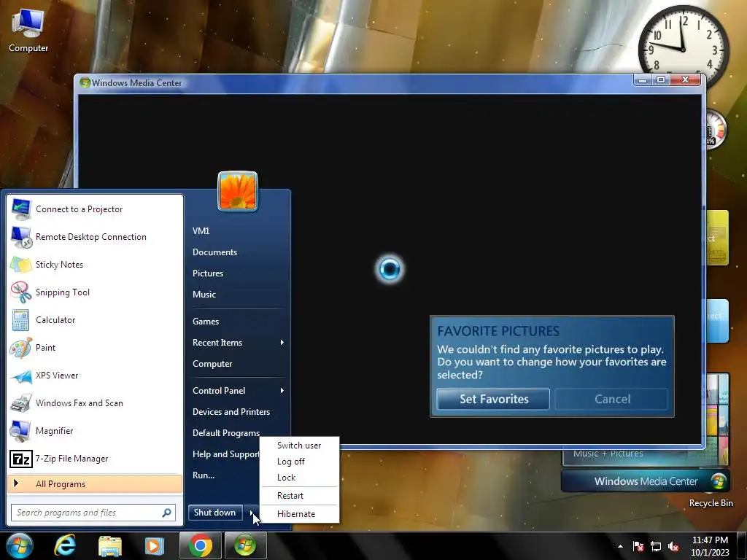This screenshot has height=560, width=747.
Task: Open Internet Explorer from taskbar
Action: (x=65, y=545)
